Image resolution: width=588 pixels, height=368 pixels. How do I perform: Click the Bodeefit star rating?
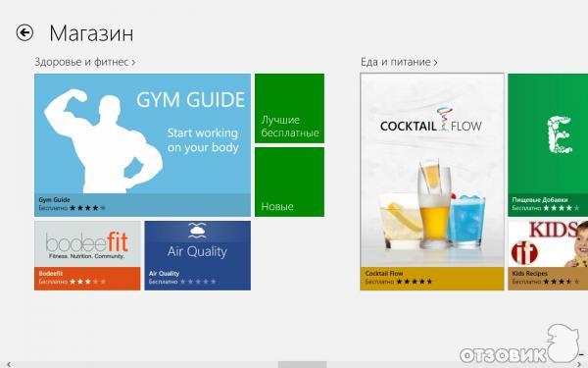[87, 282]
